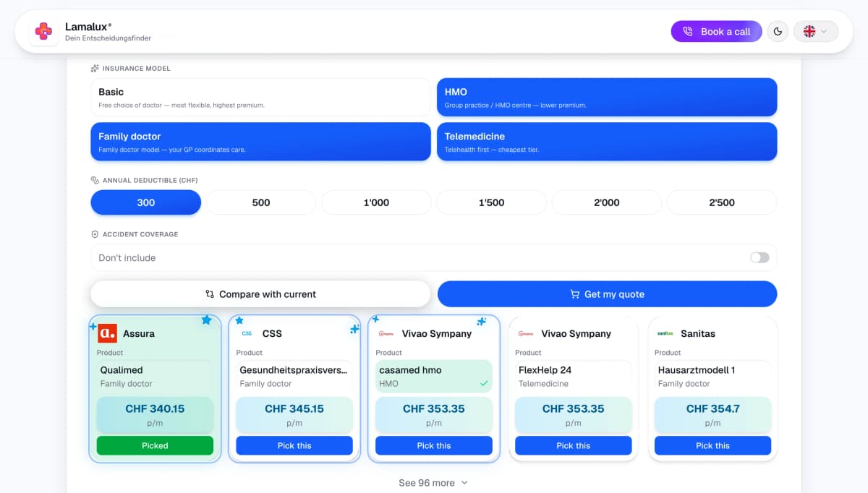Image resolution: width=868 pixels, height=493 pixels.
Task: Click the Sanitas insurer name
Action: tap(698, 333)
